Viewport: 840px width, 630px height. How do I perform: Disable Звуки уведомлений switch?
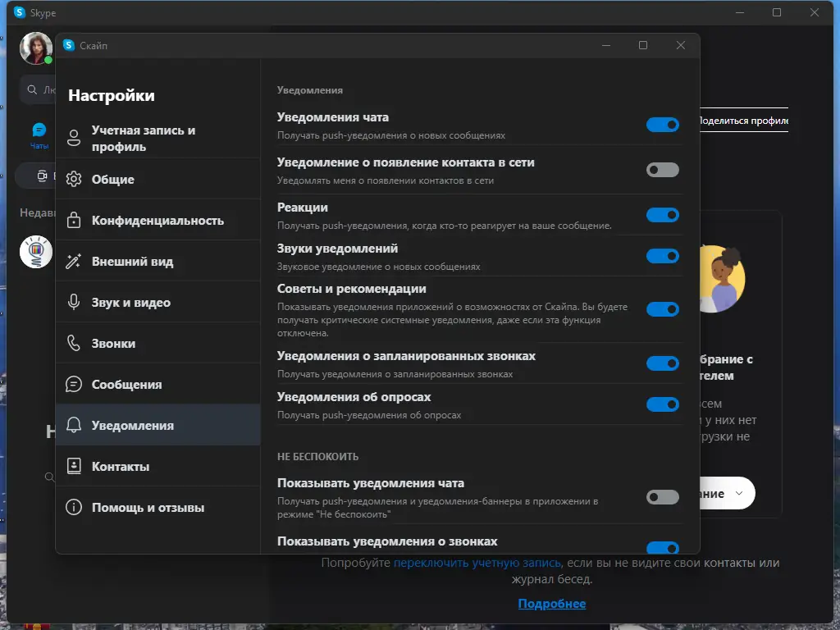pyautogui.click(x=663, y=256)
